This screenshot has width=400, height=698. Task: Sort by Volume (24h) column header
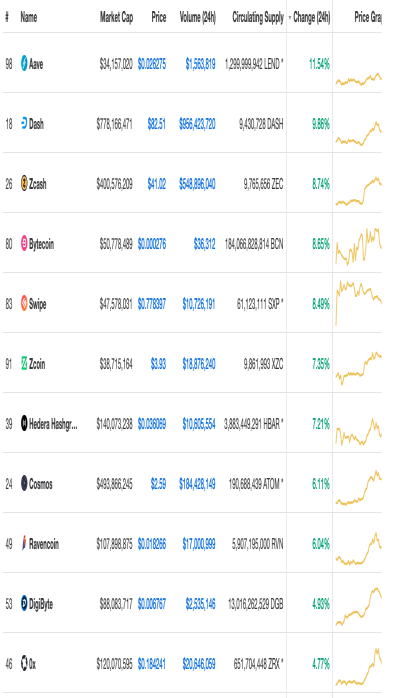click(198, 17)
